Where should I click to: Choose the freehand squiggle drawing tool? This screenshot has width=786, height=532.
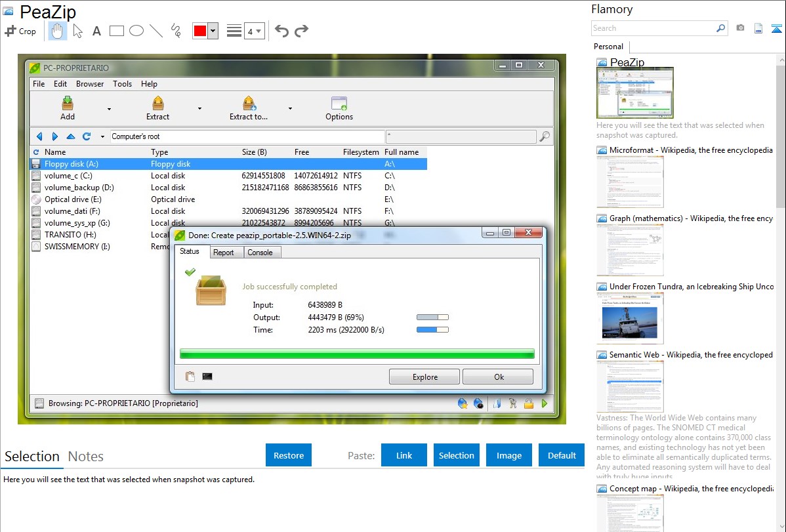tap(176, 31)
